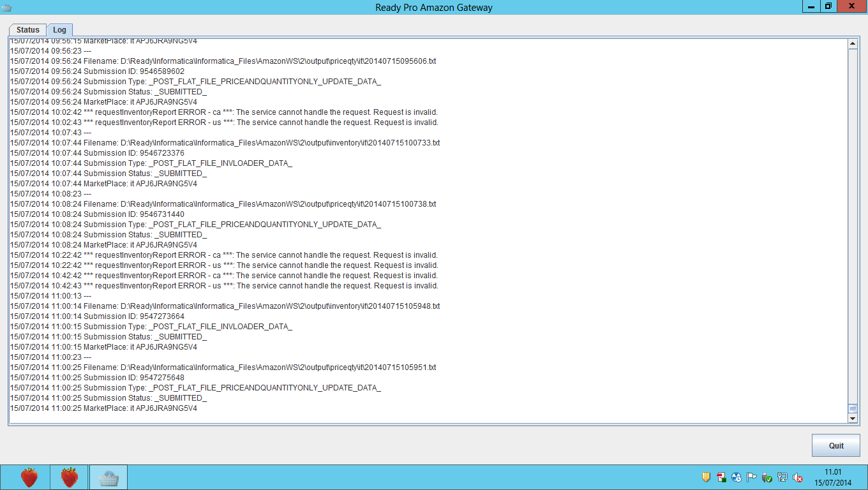Minimize the Ready Pro Amazon Gateway window
The width and height of the screenshot is (868, 490).
tap(811, 6)
